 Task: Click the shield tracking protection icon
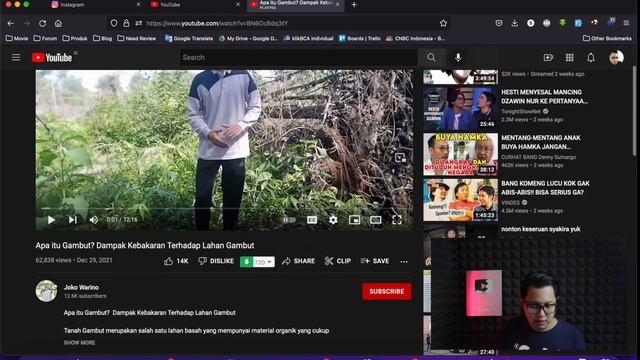[114, 24]
